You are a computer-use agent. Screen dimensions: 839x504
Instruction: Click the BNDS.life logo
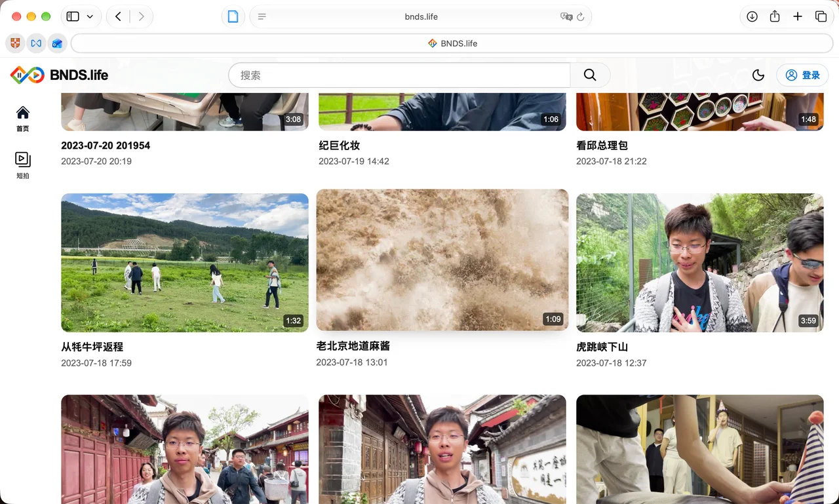pos(60,75)
